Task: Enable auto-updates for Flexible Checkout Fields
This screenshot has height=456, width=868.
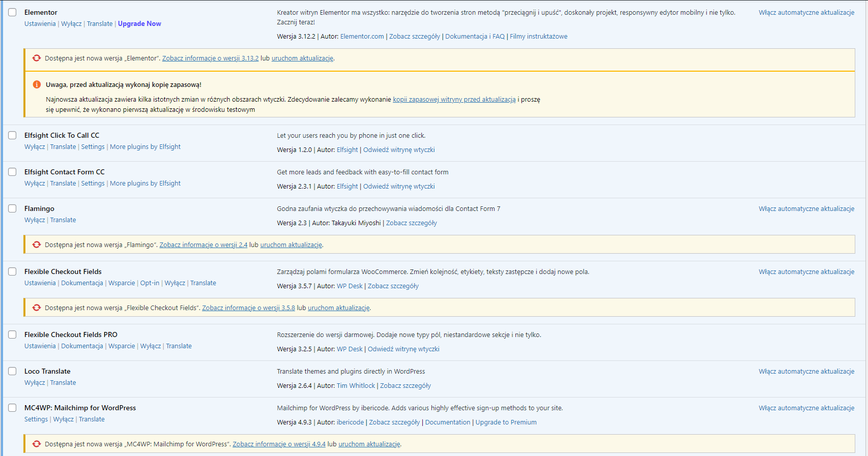Action: 806,271
